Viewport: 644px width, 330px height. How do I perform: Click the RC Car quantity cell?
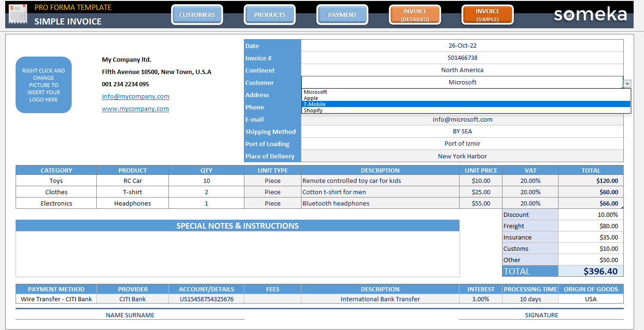pos(206,181)
